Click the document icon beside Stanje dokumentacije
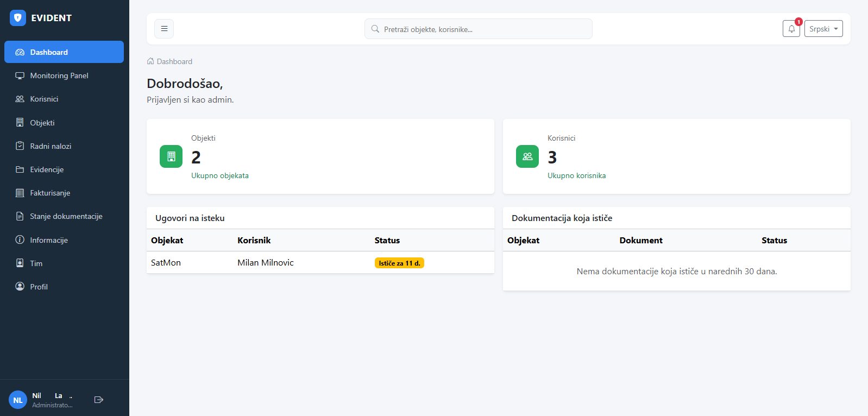 (x=20, y=216)
